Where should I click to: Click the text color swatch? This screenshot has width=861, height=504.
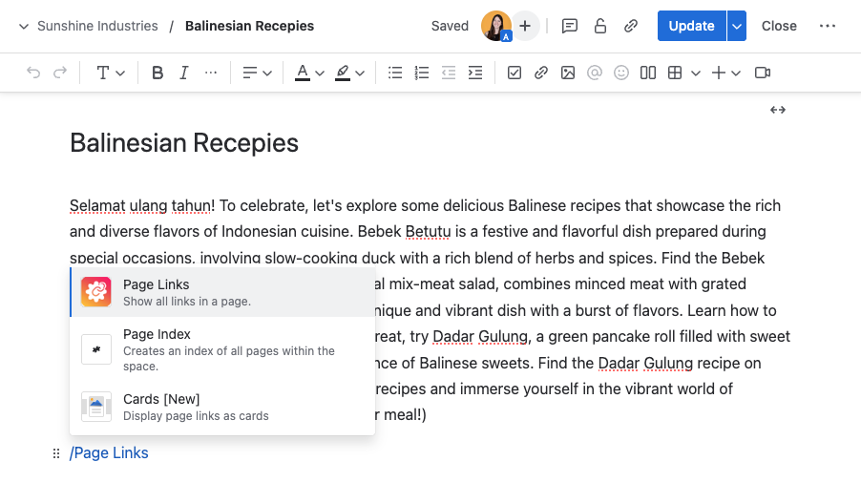coord(303,73)
